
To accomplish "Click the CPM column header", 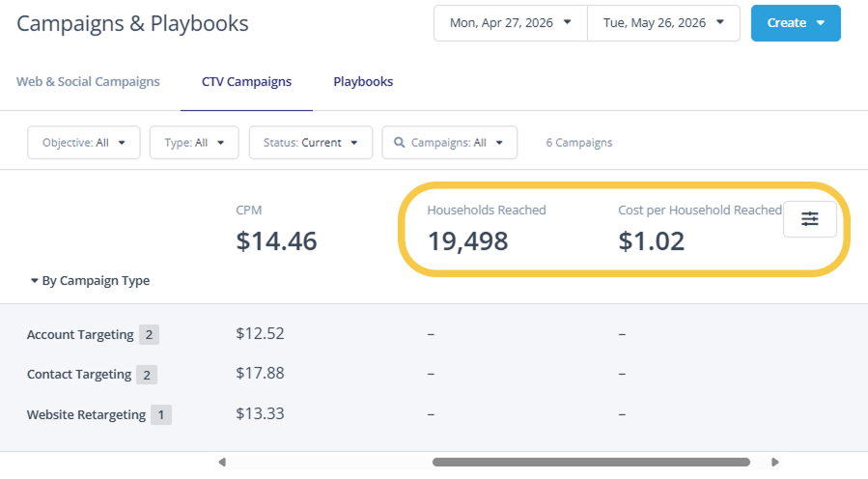I will 248,211.
